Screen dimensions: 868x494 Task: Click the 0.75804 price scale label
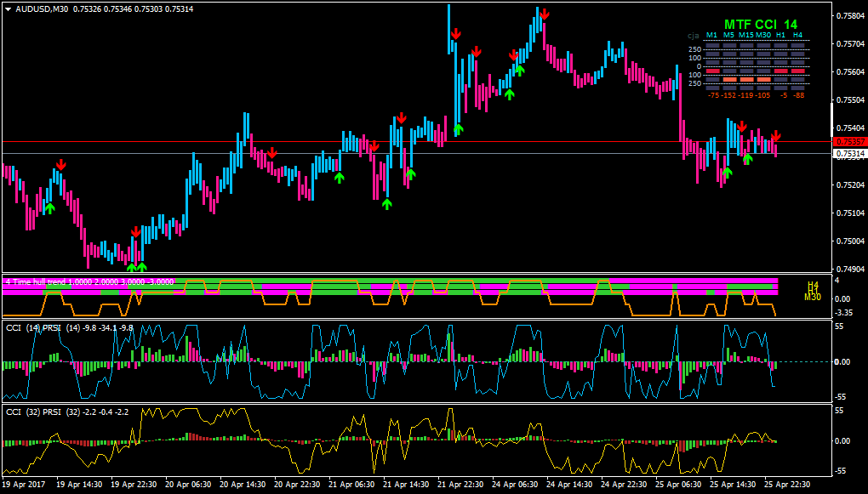click(851, 15)
